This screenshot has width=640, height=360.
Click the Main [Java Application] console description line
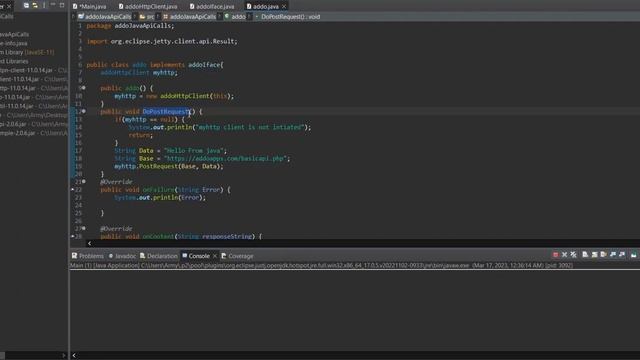click(321, 265)
